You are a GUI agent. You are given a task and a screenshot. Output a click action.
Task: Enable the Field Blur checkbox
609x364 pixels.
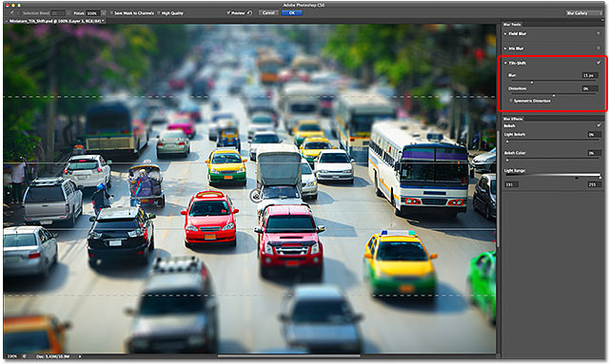[599, 34]
